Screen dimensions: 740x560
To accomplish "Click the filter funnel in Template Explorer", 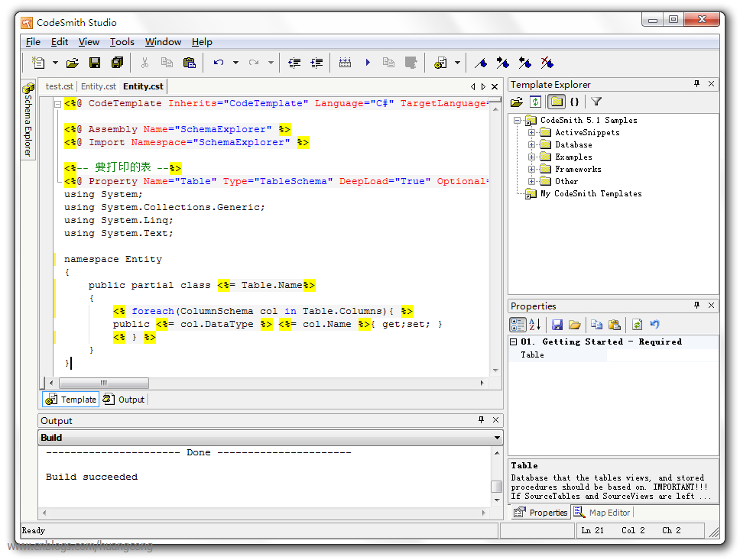I will tap(596, 102).
